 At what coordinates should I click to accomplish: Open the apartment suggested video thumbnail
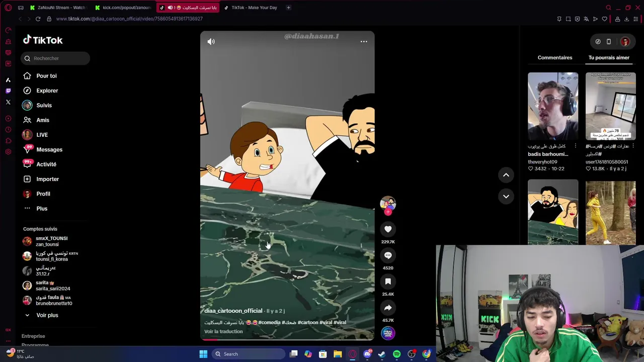(611, 106)
